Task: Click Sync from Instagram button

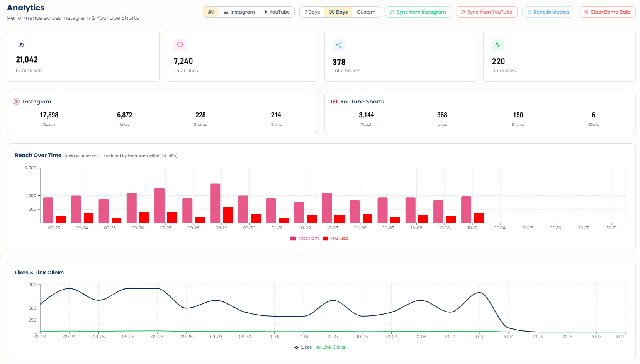Action: point(418,12)
